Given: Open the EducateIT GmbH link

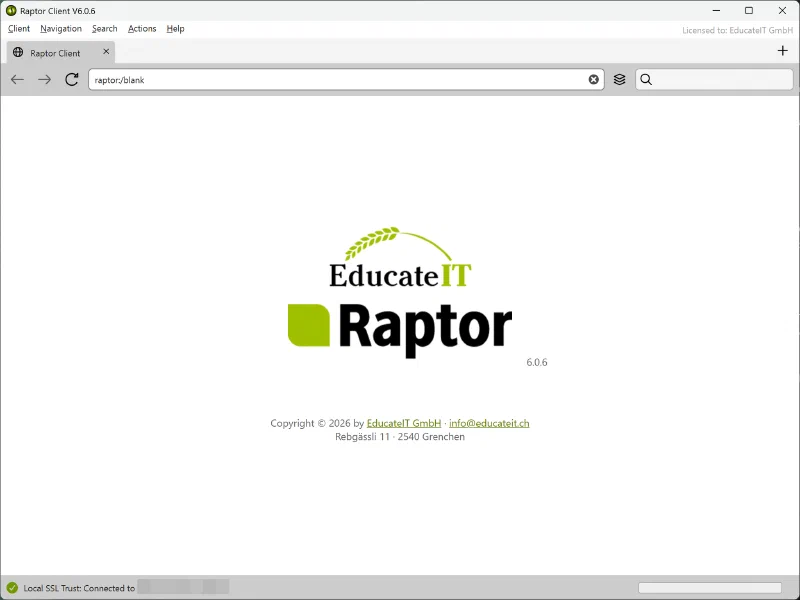Looking at the screenshot, I should pos(404,423).
